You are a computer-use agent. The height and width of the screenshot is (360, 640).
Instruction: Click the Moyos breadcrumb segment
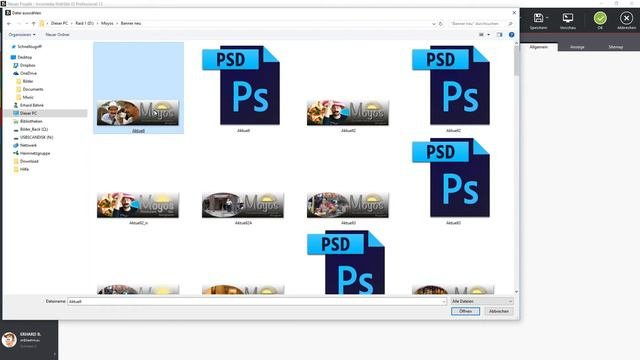point(107,24)
